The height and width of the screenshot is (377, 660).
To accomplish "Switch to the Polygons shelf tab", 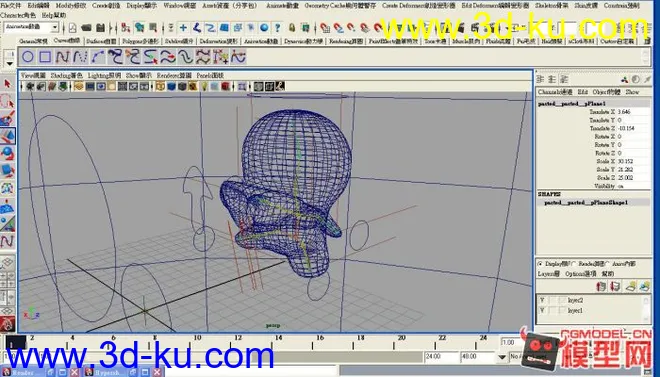I will (x=140, y=41).
